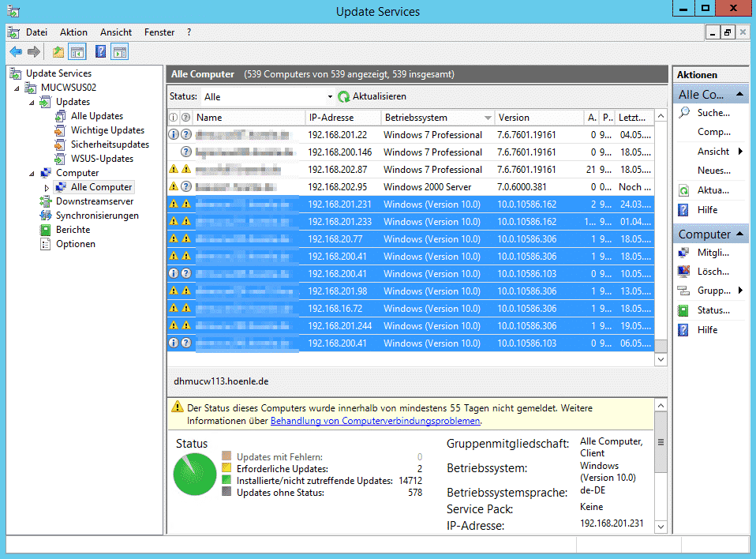
Task: Click the Erforderliche Updates yellow legend swatch
Action: pos(226,467)
